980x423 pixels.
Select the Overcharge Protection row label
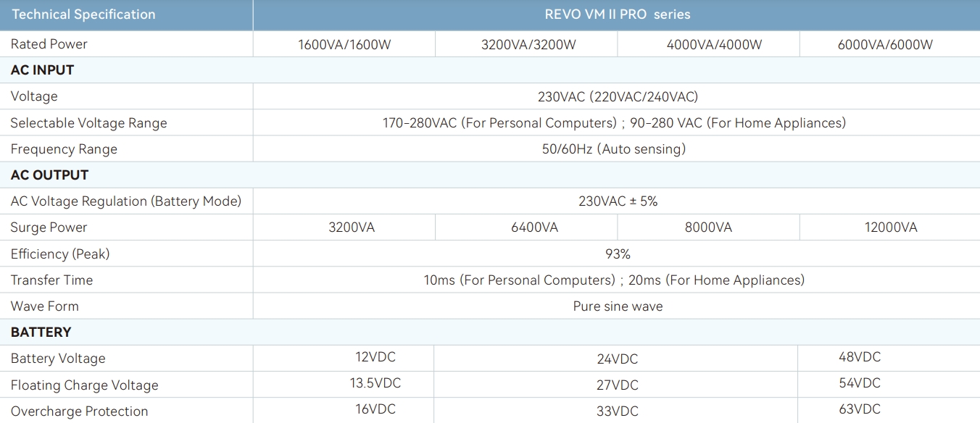(79, 411)
